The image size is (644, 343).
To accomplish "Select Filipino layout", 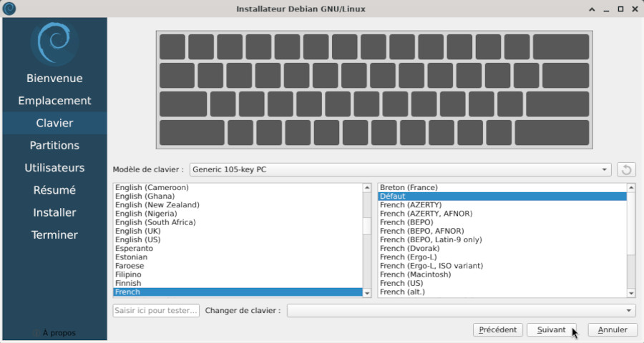I will coord(238,274).
